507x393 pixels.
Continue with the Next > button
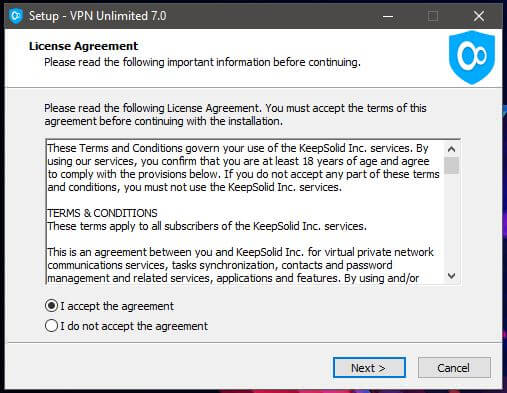369,368
